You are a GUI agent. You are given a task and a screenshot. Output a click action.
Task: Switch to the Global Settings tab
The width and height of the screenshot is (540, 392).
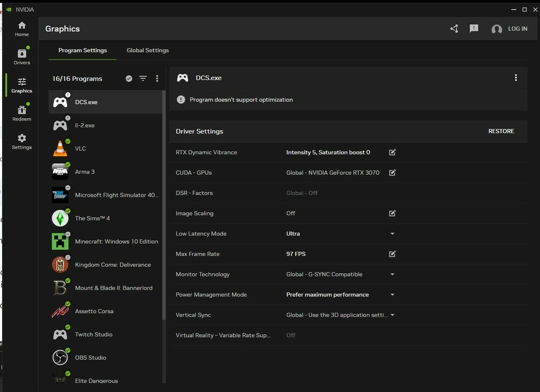tap(147, 50)
